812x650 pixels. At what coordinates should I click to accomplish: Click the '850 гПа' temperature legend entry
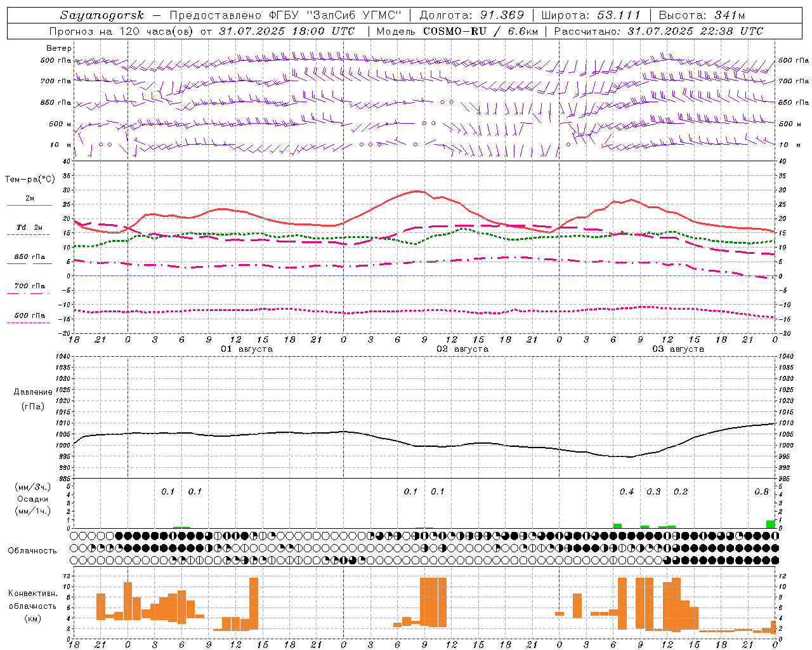(x=29, y=257)
